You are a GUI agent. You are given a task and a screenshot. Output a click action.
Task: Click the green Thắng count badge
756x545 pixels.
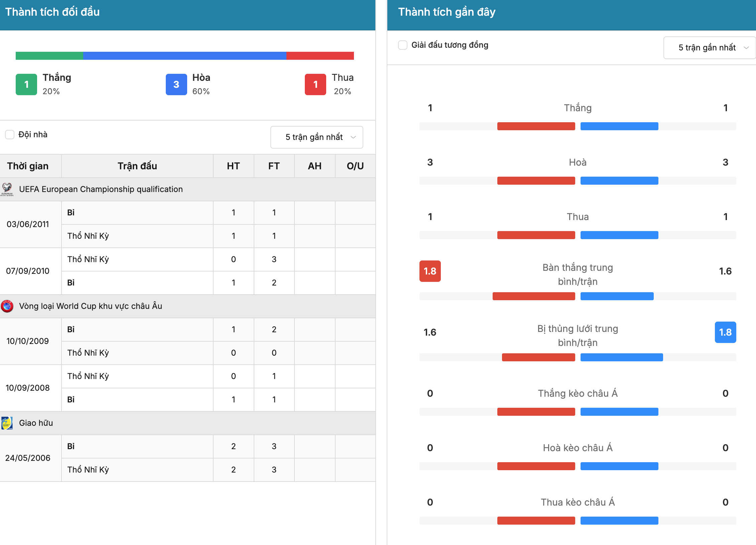(26, 84)
